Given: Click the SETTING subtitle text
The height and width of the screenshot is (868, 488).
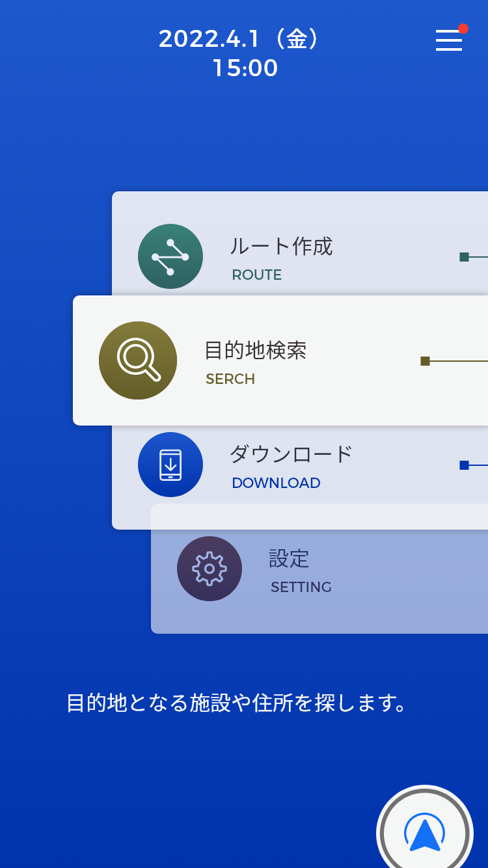Looking at the screenshot, I should 301,588.
